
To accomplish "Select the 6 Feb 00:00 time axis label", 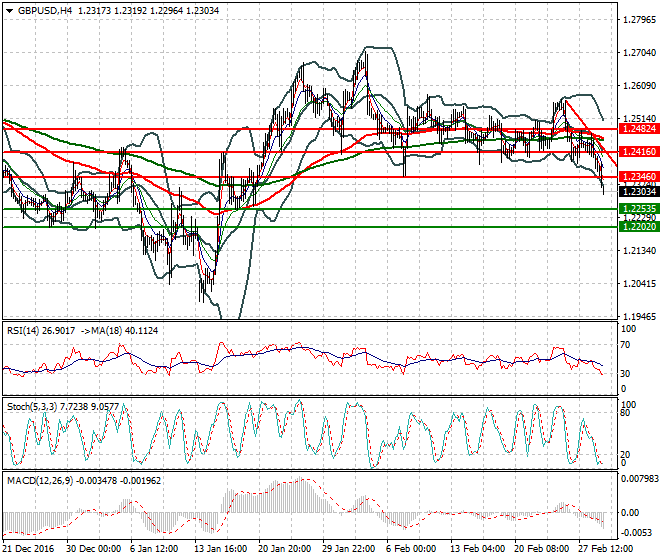I will click(410, 549).
